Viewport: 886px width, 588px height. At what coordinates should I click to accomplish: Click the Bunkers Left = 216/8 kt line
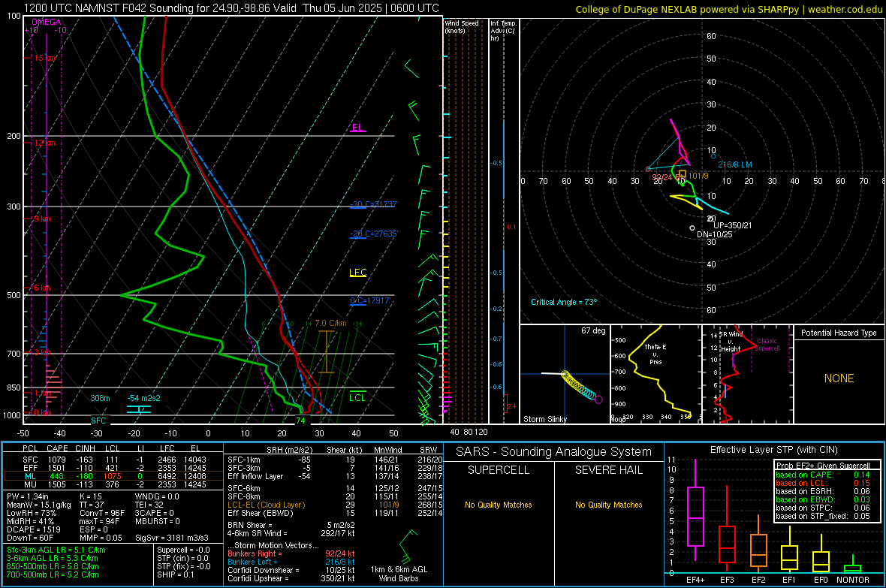click(x=291, y=562)
